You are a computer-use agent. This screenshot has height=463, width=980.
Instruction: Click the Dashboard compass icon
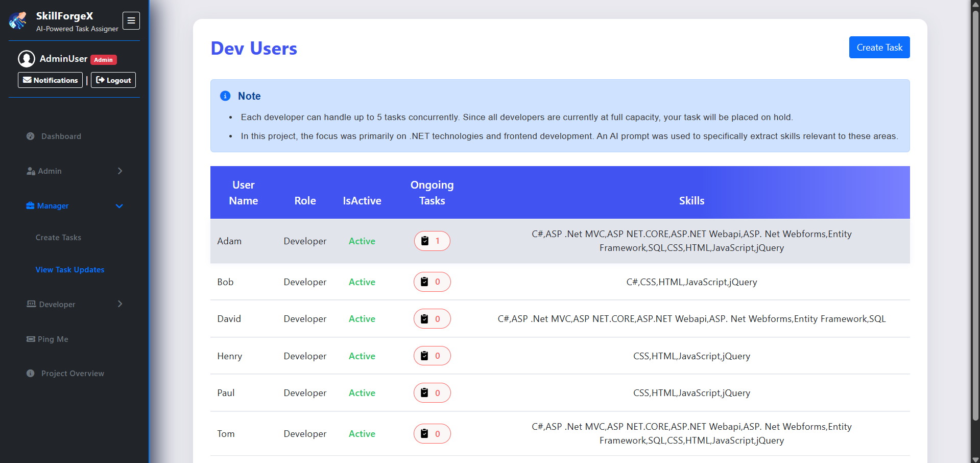31,136
